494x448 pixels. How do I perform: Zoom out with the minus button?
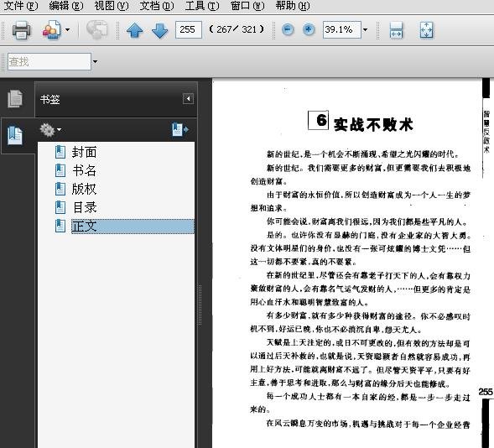[x=288, y=30]
